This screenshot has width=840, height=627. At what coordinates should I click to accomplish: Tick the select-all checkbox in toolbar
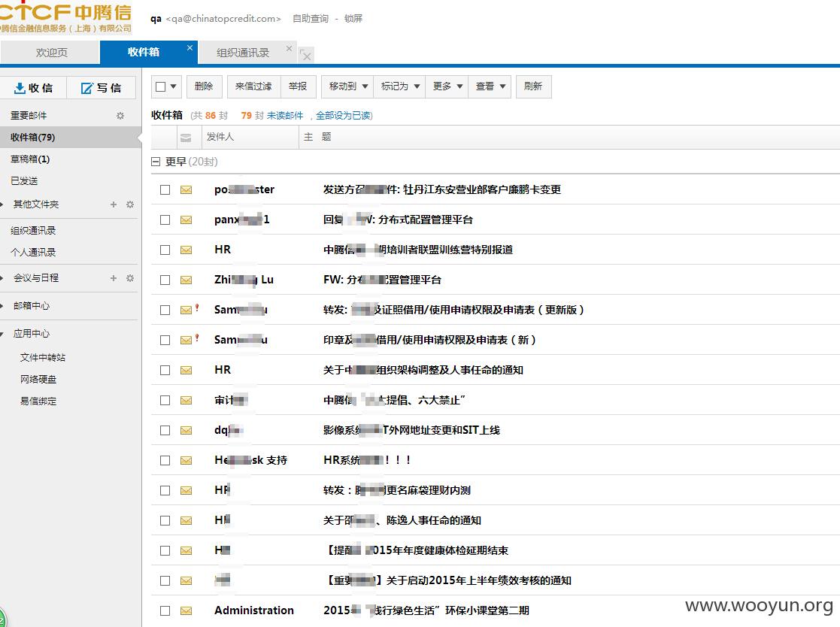pyautogui.click(x=160, y=86)
